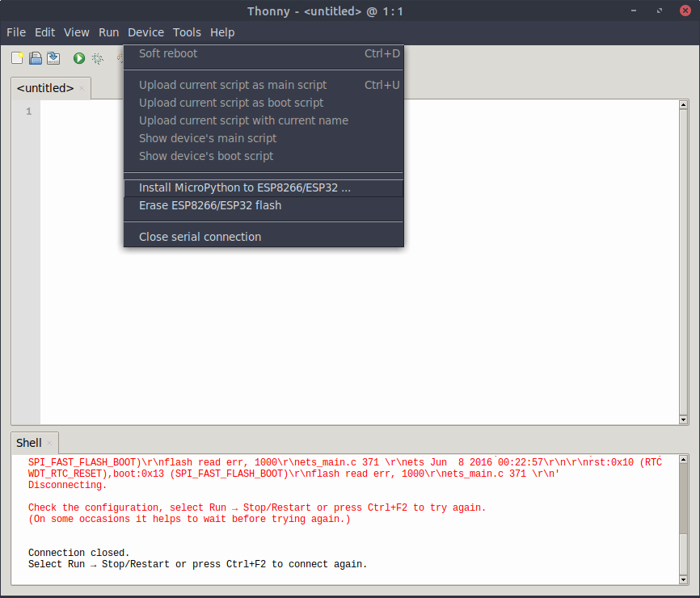Open the File menu
This screenshot has height=598, width=700.
click(x=16, y=32)
